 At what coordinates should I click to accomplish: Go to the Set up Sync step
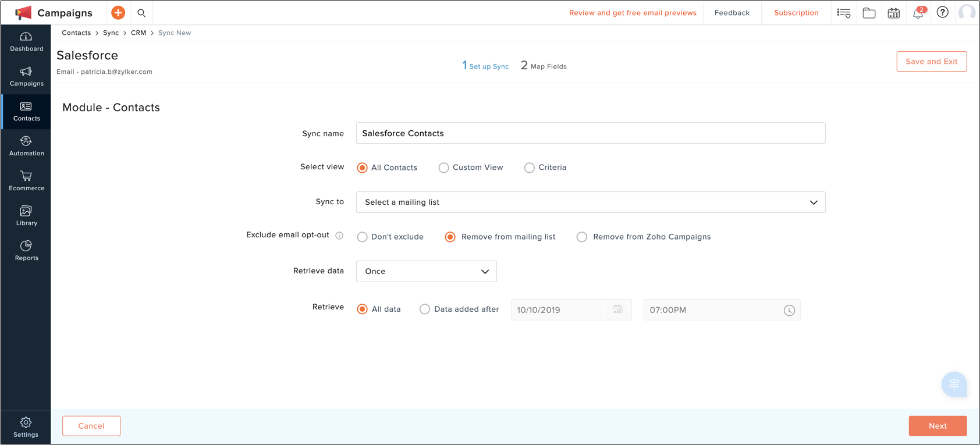[485, 66]
